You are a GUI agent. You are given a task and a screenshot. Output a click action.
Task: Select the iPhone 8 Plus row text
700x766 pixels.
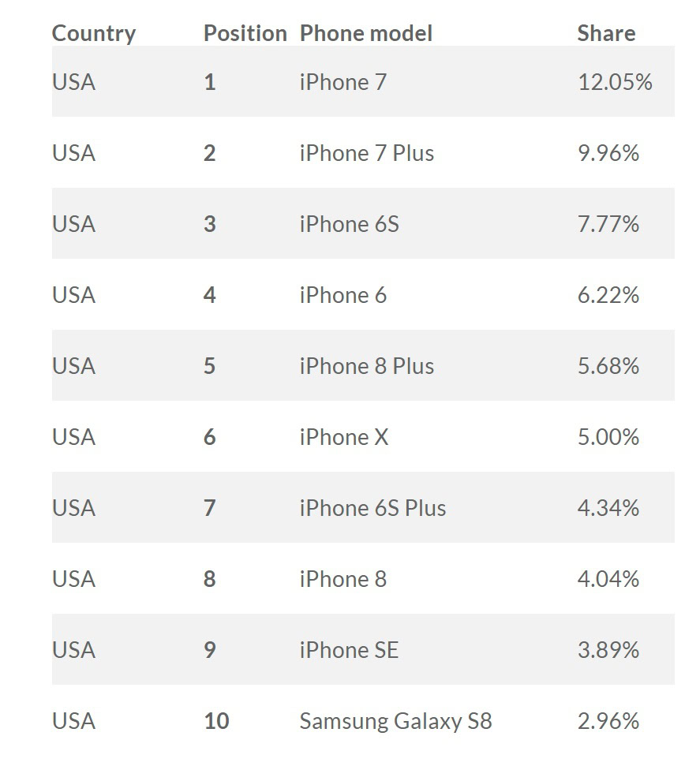pos(366,366)
